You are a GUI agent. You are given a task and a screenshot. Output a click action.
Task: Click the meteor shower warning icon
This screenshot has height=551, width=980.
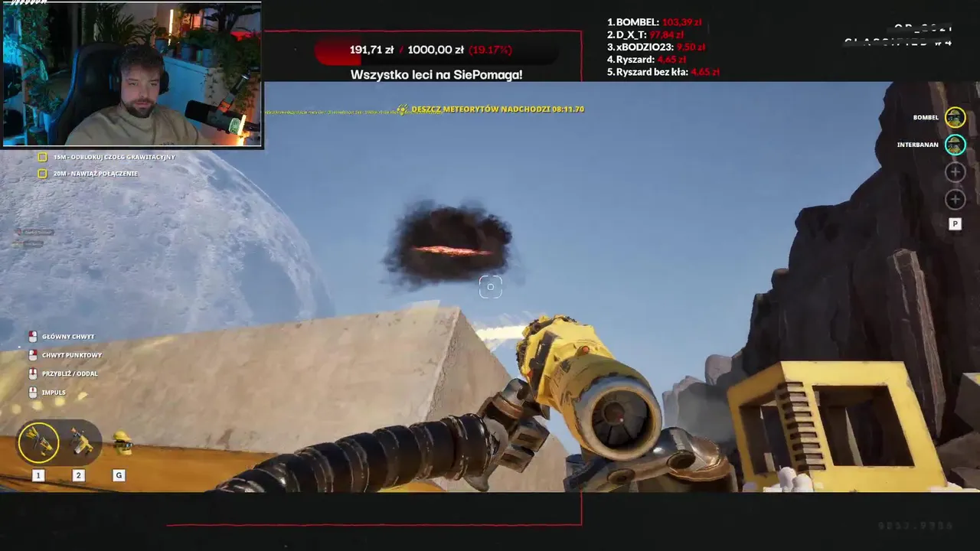pyautogui.click(x=402, y=109)
